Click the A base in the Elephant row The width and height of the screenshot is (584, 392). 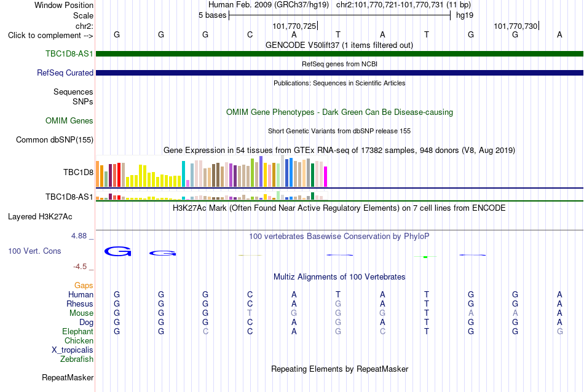point(294,331)
